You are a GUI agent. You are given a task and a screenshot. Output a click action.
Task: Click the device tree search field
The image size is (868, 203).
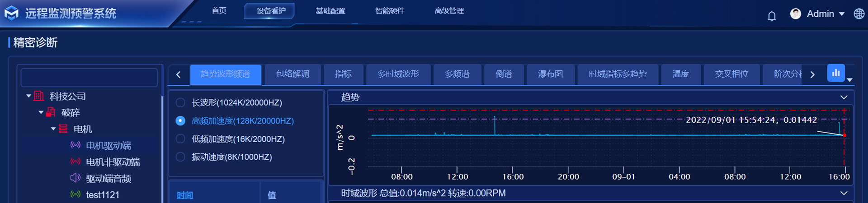pyautogui.click(x=89, y=78)
